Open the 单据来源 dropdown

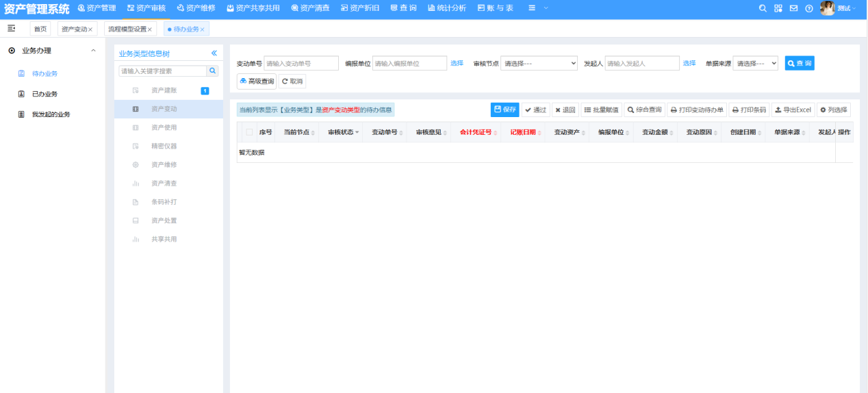click(755, 63)
